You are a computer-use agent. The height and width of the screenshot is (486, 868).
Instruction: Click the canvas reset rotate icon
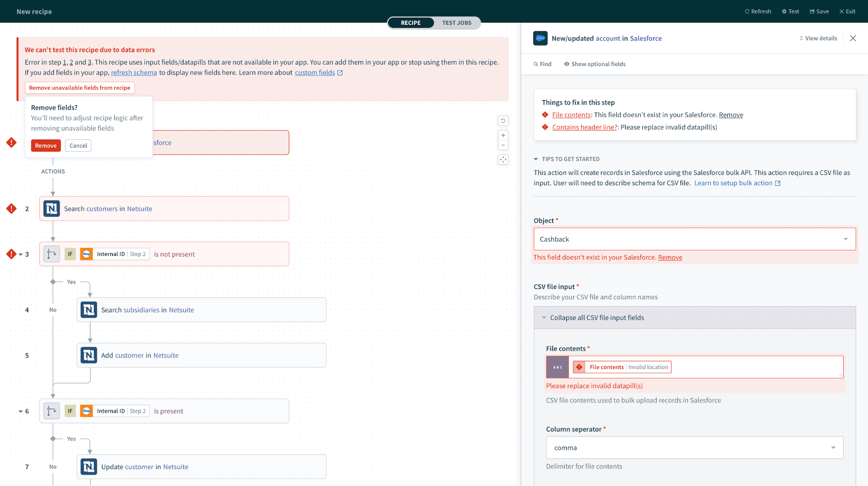(503, 121)
